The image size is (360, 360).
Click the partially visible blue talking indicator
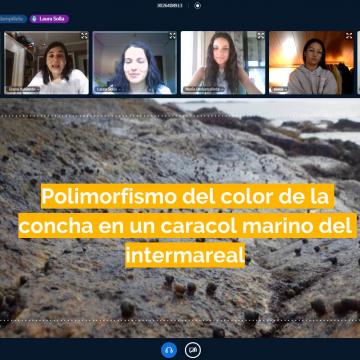click(x=13, y=19)
